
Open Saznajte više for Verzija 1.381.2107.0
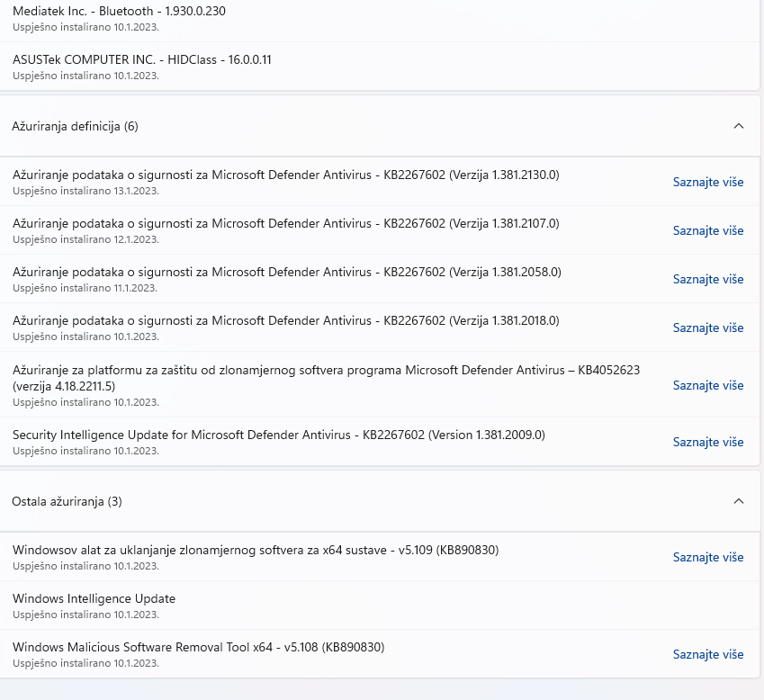708,230
